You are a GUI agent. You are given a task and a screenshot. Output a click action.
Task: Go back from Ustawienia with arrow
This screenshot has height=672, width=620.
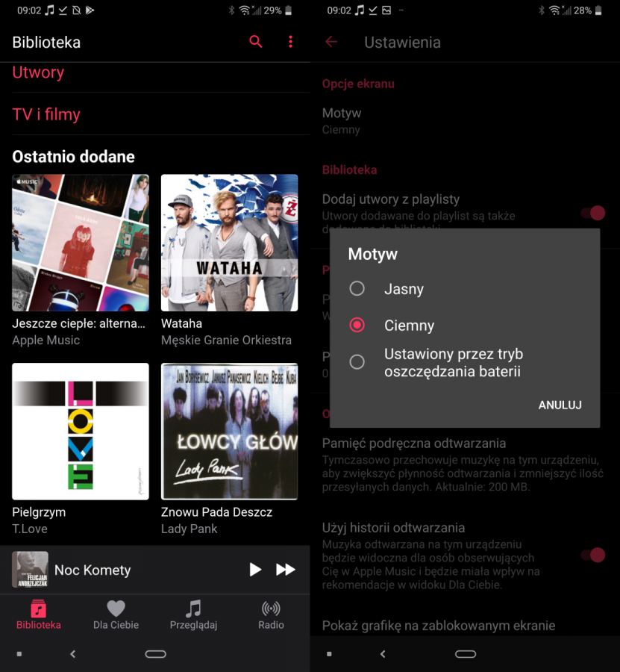[331, 42]
